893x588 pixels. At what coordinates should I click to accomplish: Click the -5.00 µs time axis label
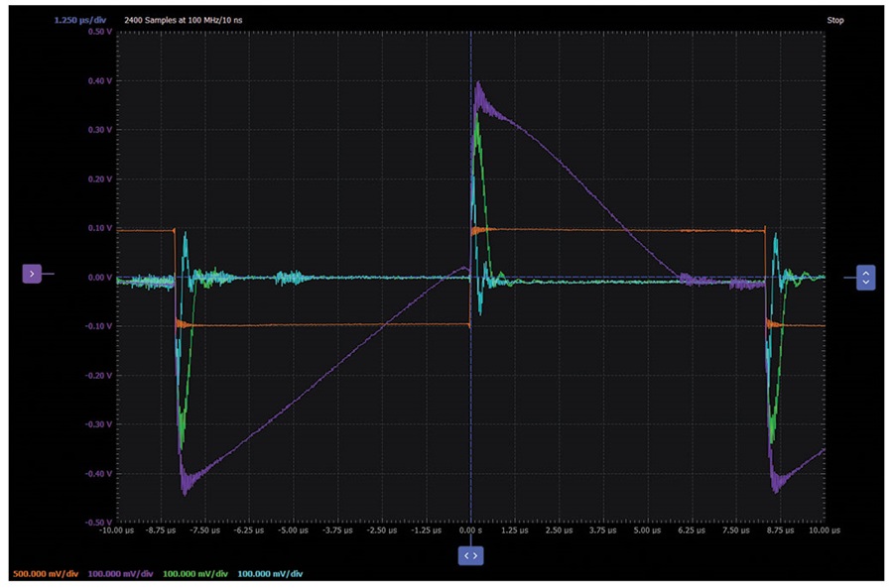(x=294, y=529)
